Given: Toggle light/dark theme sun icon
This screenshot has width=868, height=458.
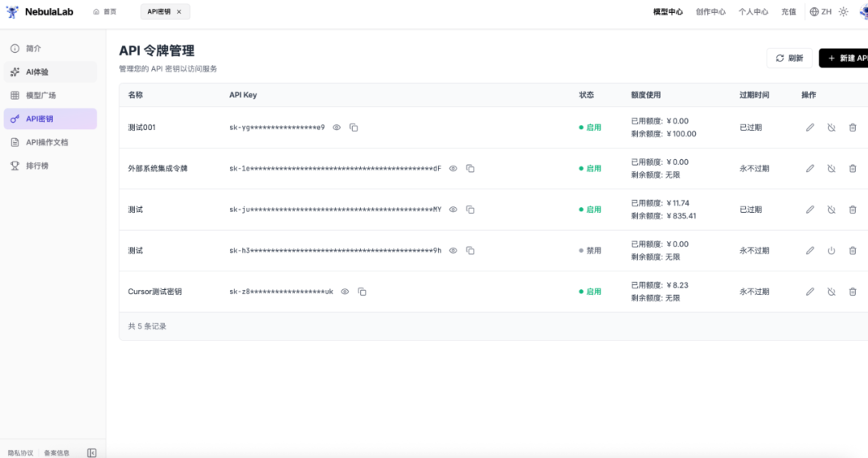Looking at the screenshot, I should click(843, 11).
